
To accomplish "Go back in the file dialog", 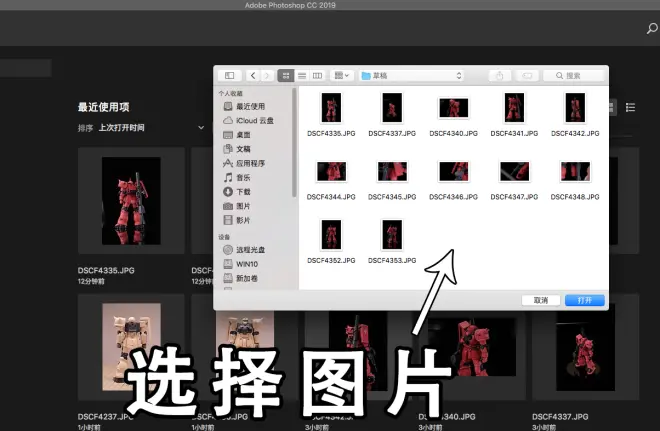I will 253,76.
